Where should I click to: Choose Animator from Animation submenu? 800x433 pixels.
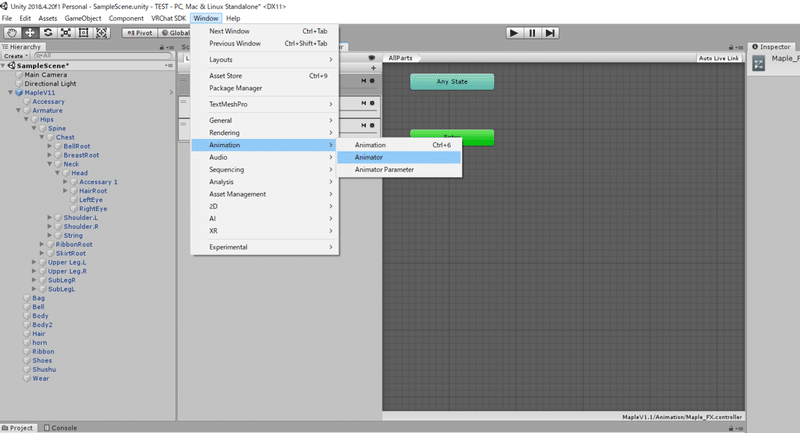tap(399, 157)
